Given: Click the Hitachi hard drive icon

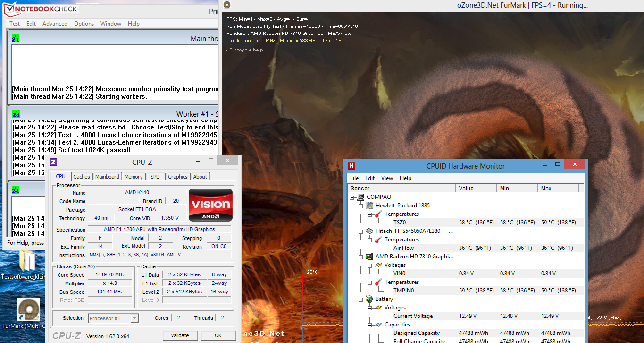Looking at the screenshot, I should (369, 231).
